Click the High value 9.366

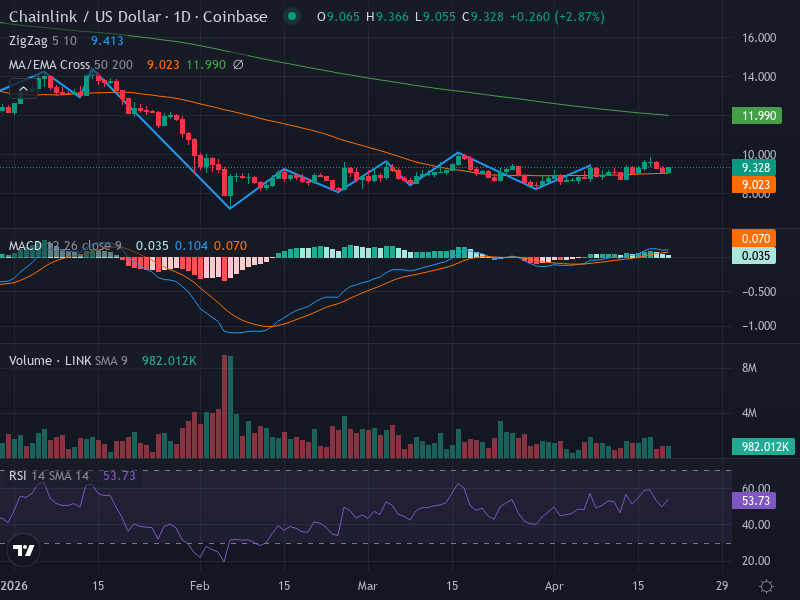(392, 17)
